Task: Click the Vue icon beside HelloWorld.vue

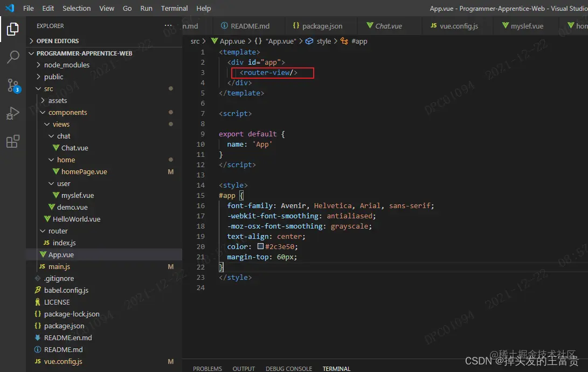Action: [x=47, y=219]
